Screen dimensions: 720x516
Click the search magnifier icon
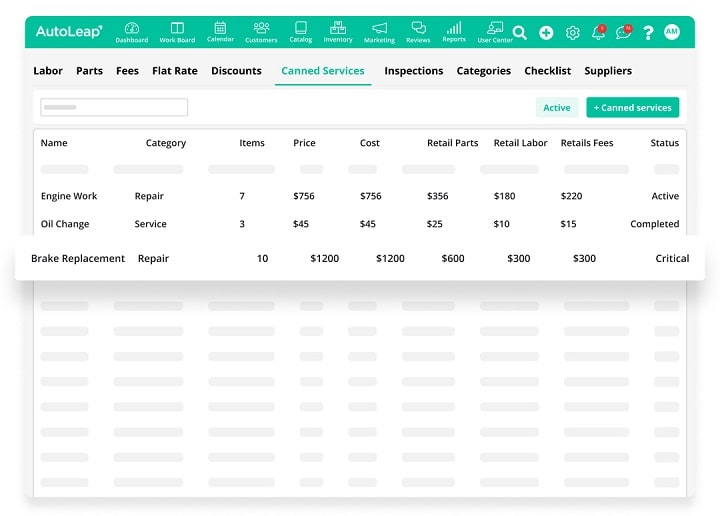(520, 33)
